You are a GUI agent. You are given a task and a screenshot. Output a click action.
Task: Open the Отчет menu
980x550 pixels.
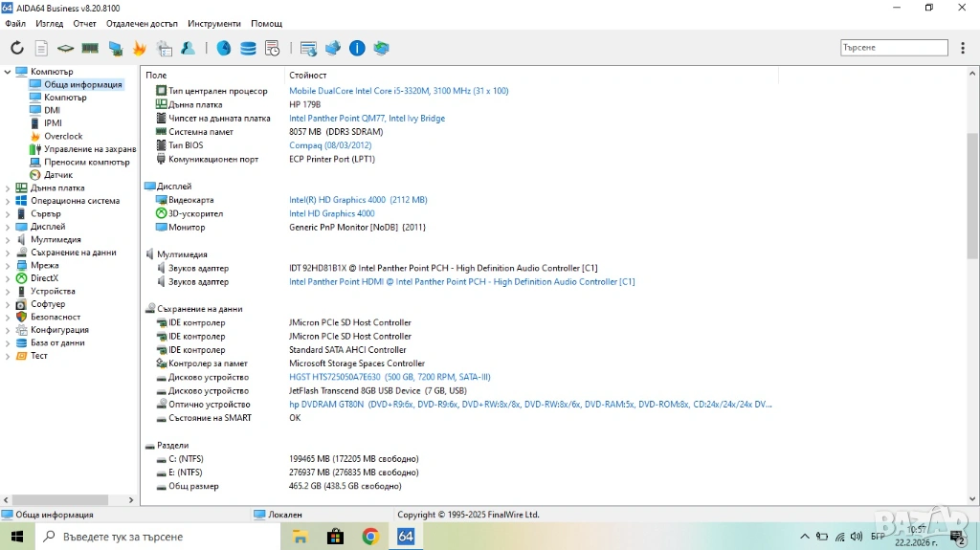pos(84,23)
